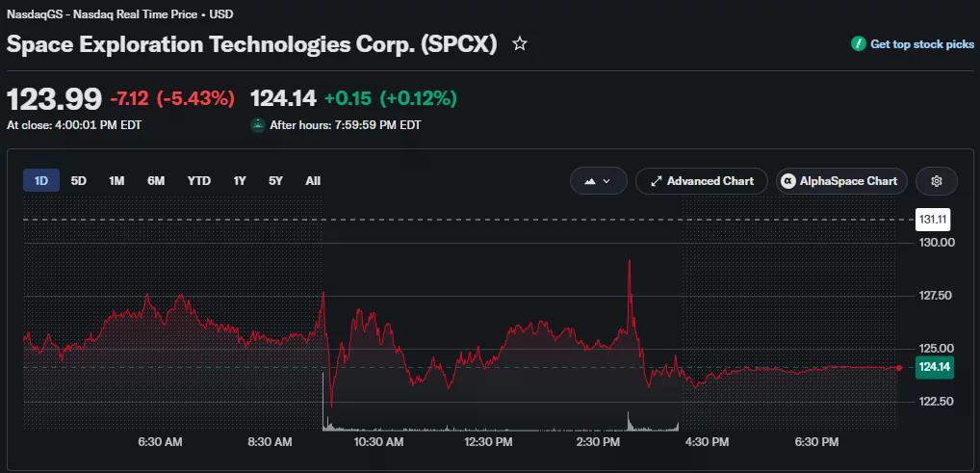Click the +0.15 (+0.12%) after-hours change
This screenshot has height=473, width=980.
coord(391,98)
